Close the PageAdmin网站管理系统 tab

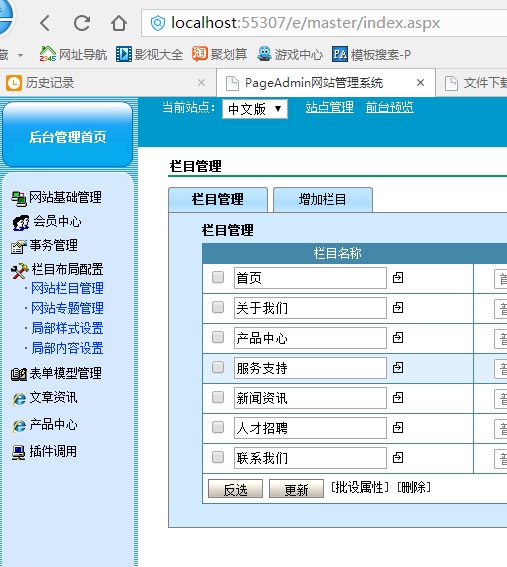[420, 83]
